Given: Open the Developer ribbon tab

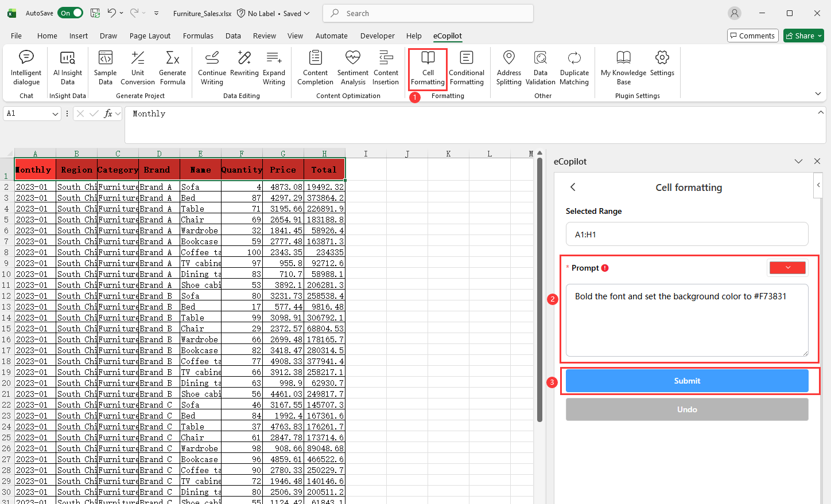Looking at the screenshot, I should (x=377, y=36).
